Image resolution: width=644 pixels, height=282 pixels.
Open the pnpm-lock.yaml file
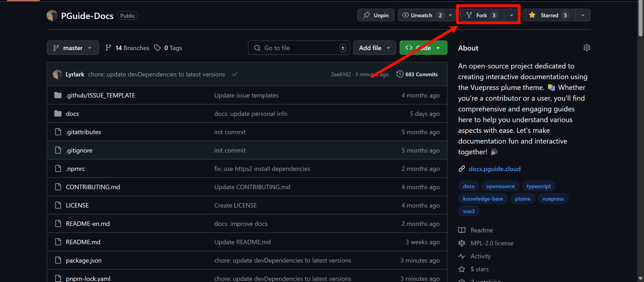88,278
